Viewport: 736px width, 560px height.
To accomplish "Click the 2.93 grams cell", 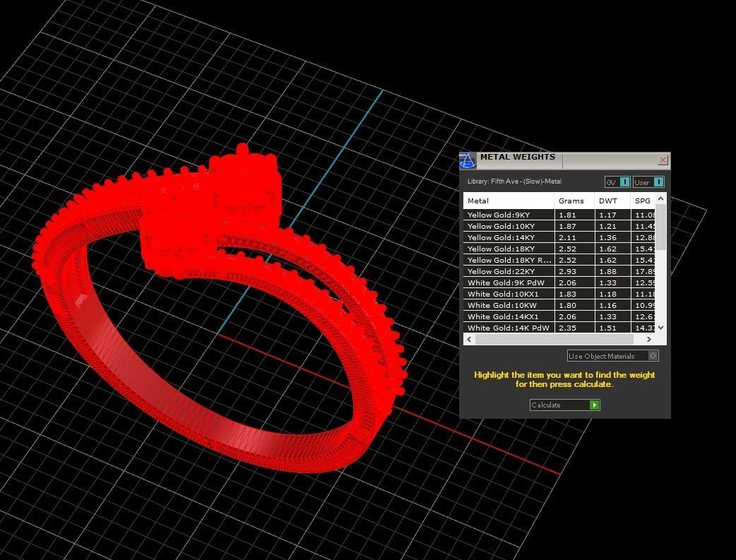I will [x=574, y=271].
